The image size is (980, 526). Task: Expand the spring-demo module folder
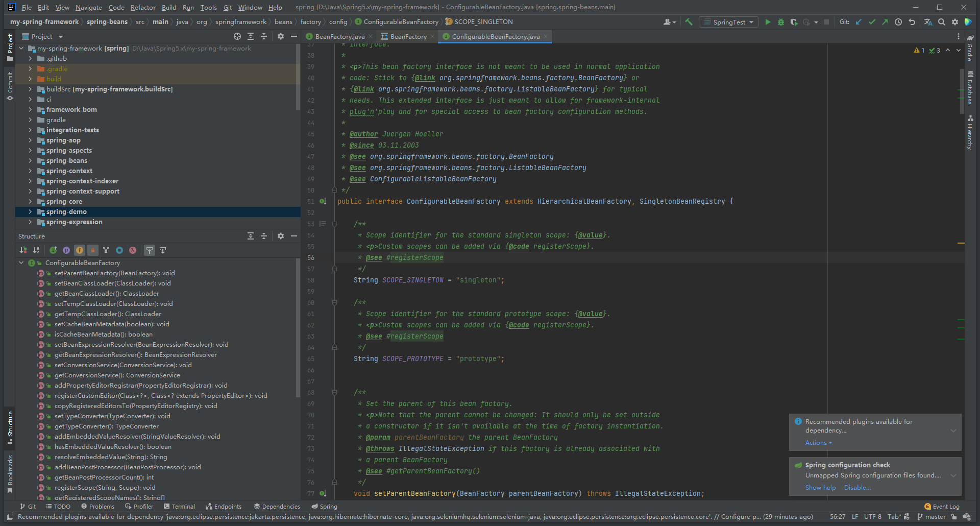click(x=30, y=212)
